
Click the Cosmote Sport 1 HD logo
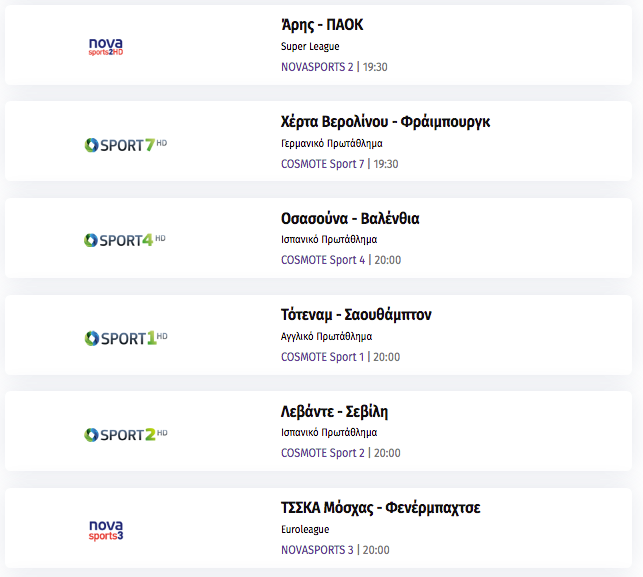tap(126, 338)
